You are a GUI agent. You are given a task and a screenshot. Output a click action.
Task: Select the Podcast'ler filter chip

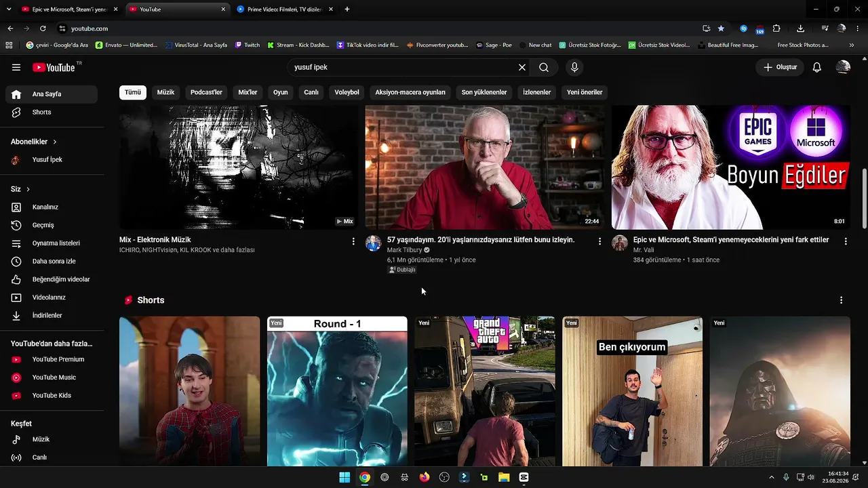pyautogui.click(x=206, y=92)
